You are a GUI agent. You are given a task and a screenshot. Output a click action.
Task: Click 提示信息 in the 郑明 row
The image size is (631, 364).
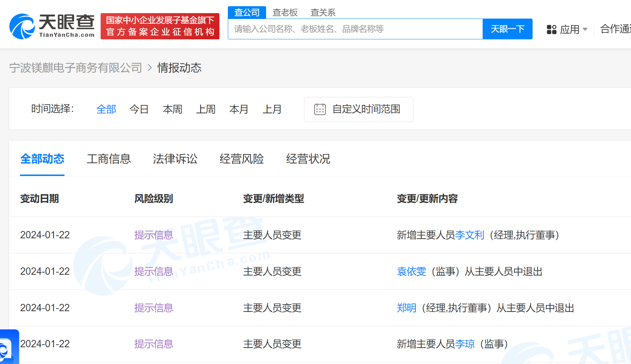[154, 308]
